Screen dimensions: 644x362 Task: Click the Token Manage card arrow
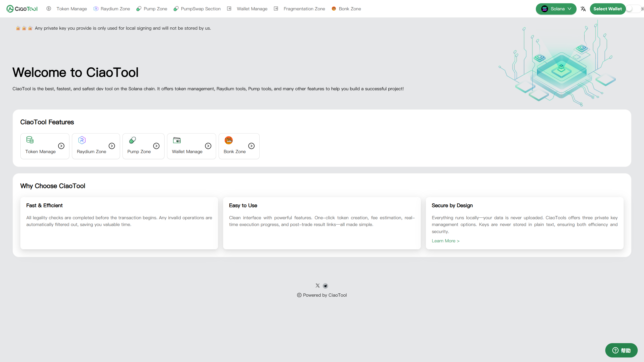coord(61,146)
